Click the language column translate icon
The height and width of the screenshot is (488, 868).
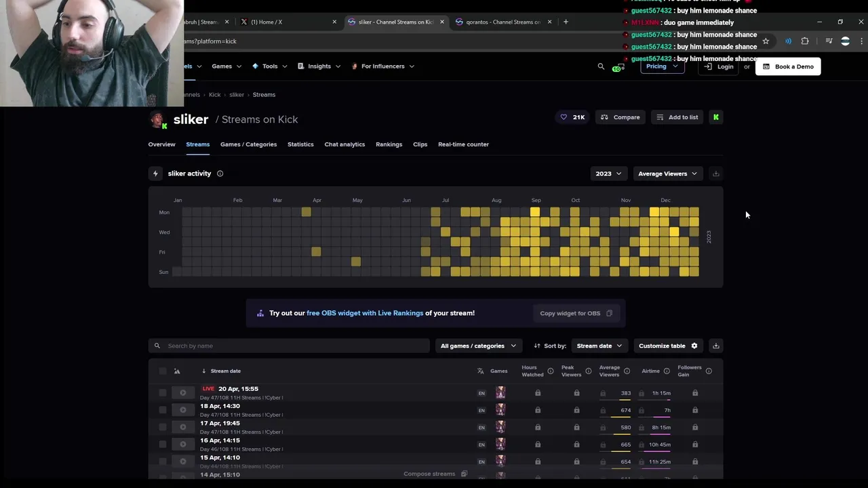(x=481, y=371)
